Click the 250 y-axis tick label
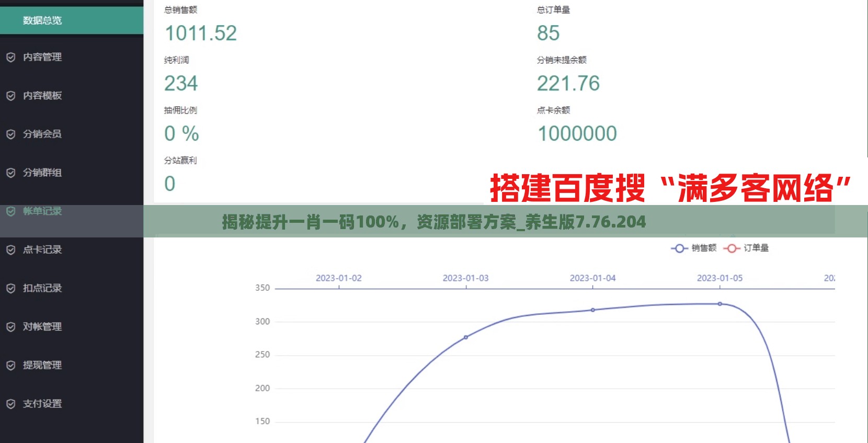This screenshot has height=443, width=868. point(262,355)
